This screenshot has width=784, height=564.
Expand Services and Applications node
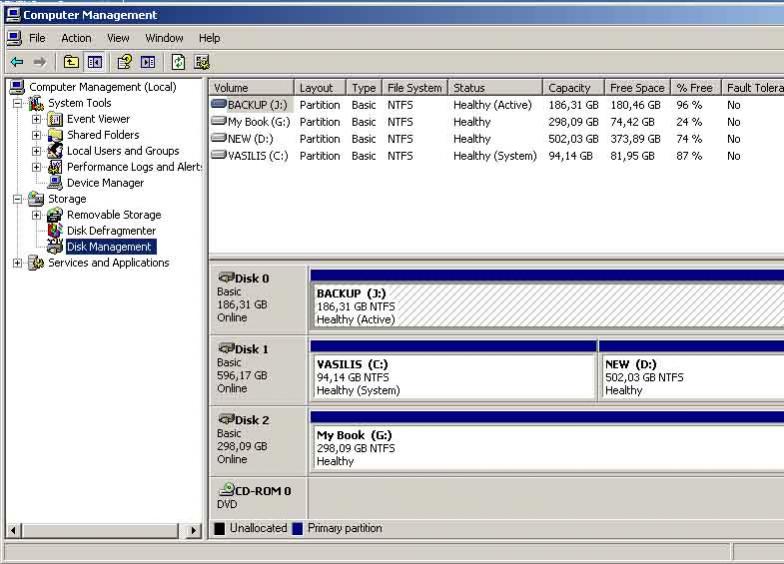tap(18, 263)
